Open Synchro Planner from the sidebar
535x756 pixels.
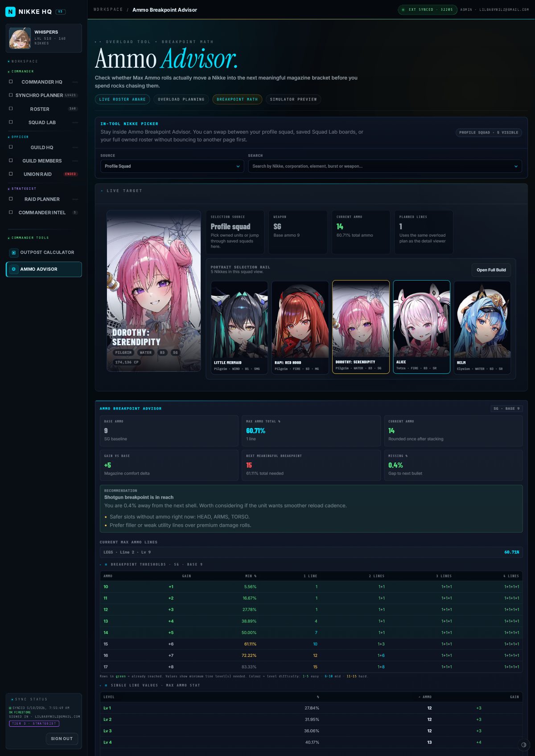(x=44, y=95)
